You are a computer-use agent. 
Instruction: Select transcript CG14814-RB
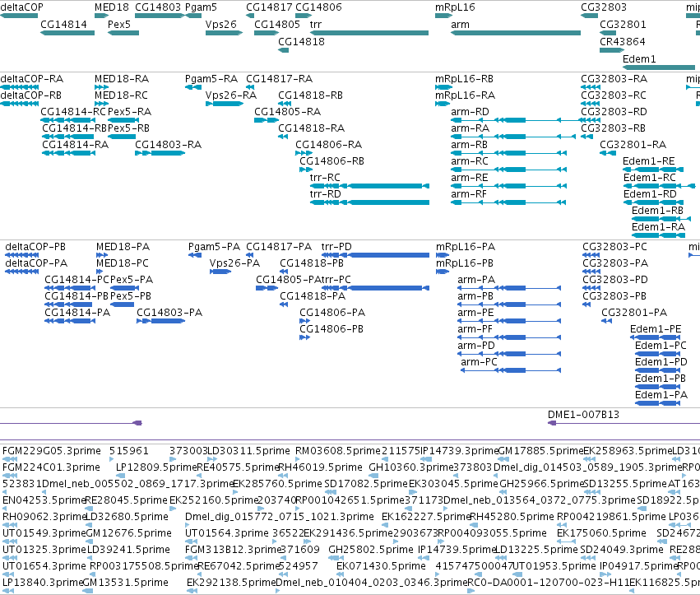point(75,128)
